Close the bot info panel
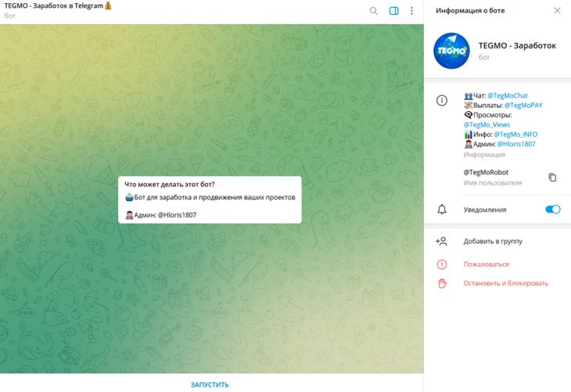571x392 pixels. click(557, 11)
